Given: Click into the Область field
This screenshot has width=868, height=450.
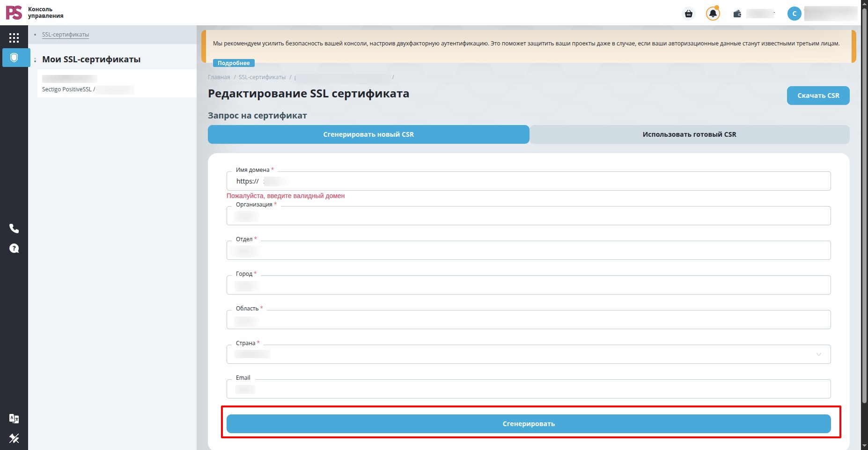Looking at the screenshot, I should (529, 319).
